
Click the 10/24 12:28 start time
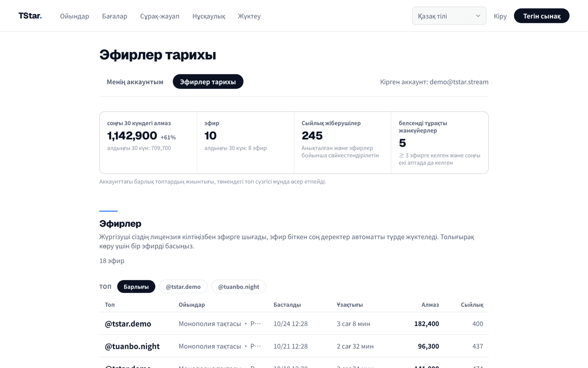pos(290,323)
